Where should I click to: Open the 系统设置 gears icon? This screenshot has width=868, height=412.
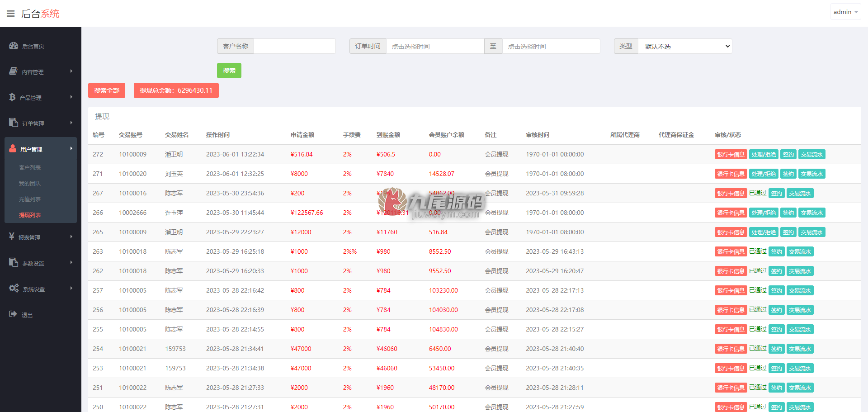14,288
